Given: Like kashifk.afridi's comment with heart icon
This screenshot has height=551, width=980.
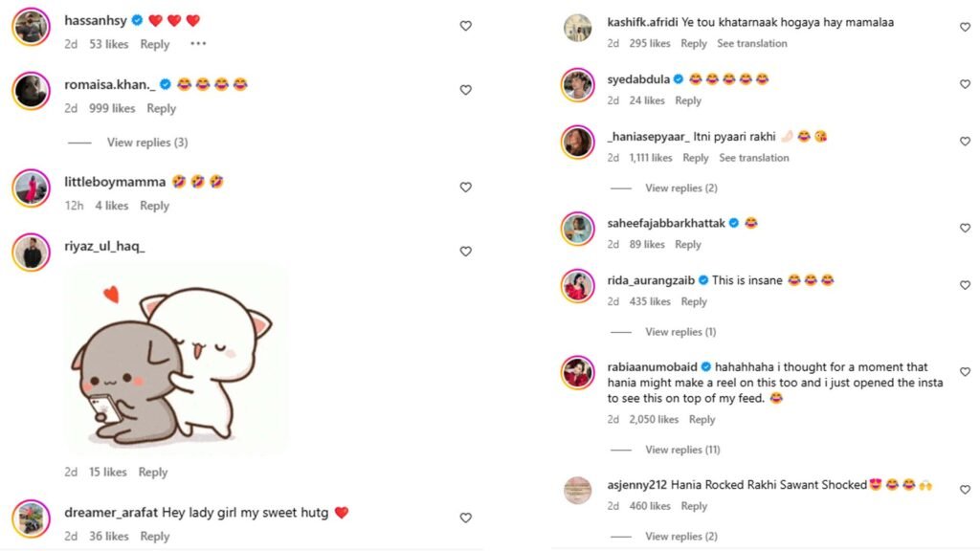Looking at the screenshot, I should pos(965,27).
